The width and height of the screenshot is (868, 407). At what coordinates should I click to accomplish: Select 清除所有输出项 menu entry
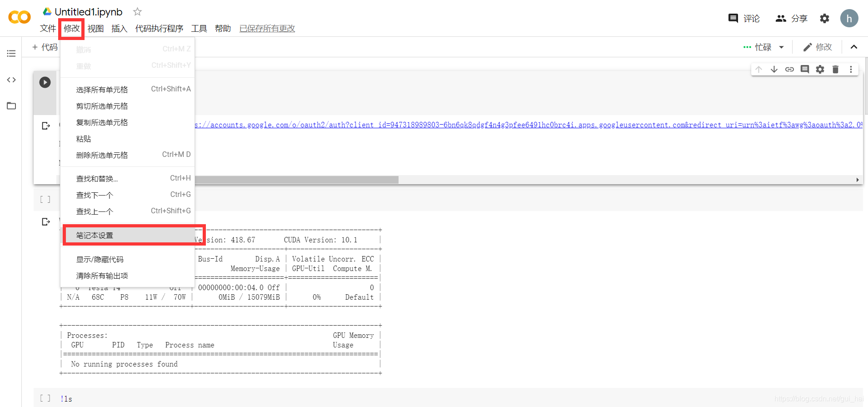(x=128, y=276)
